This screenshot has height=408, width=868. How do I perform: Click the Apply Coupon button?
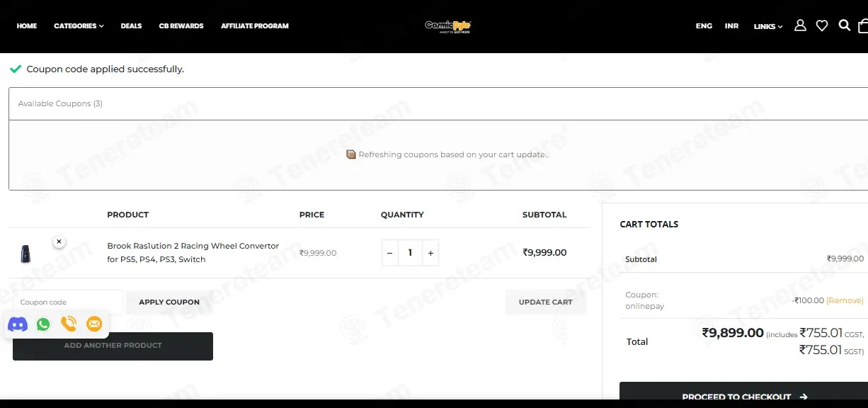(169, 302)
